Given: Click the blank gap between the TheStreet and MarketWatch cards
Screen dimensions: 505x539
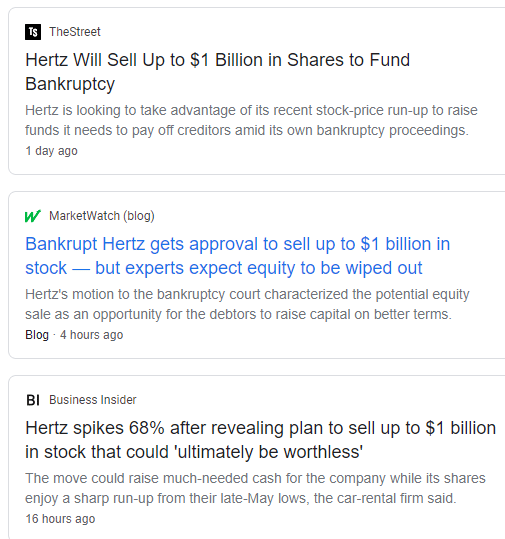Looking at the screenshot, I should click(x=254, y=183).
